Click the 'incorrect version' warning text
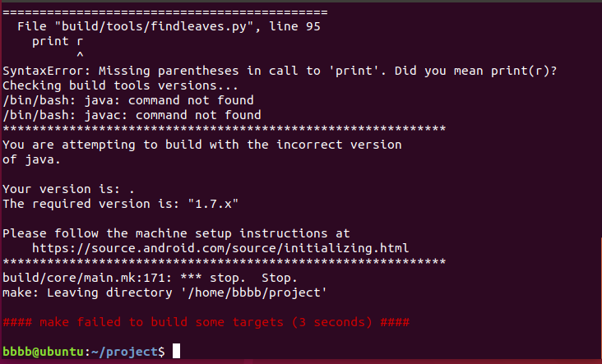This screenshot has height=364, width=602. click(339, 145)
